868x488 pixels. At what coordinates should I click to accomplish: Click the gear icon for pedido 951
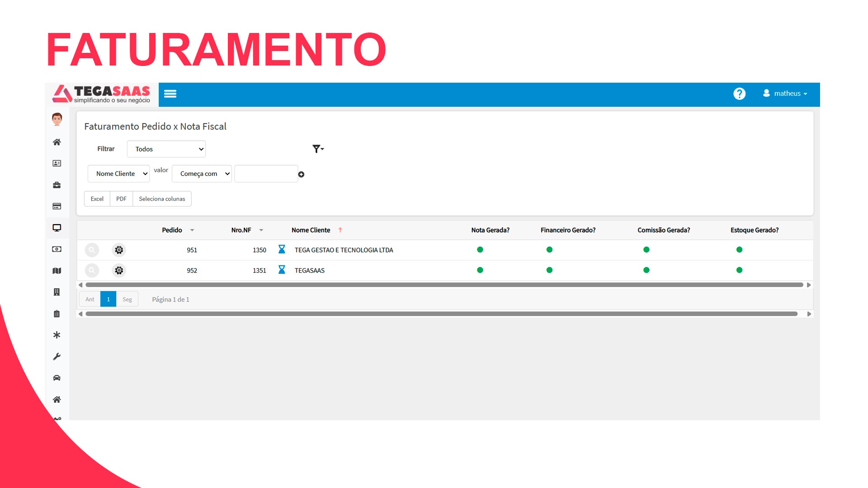119,250
